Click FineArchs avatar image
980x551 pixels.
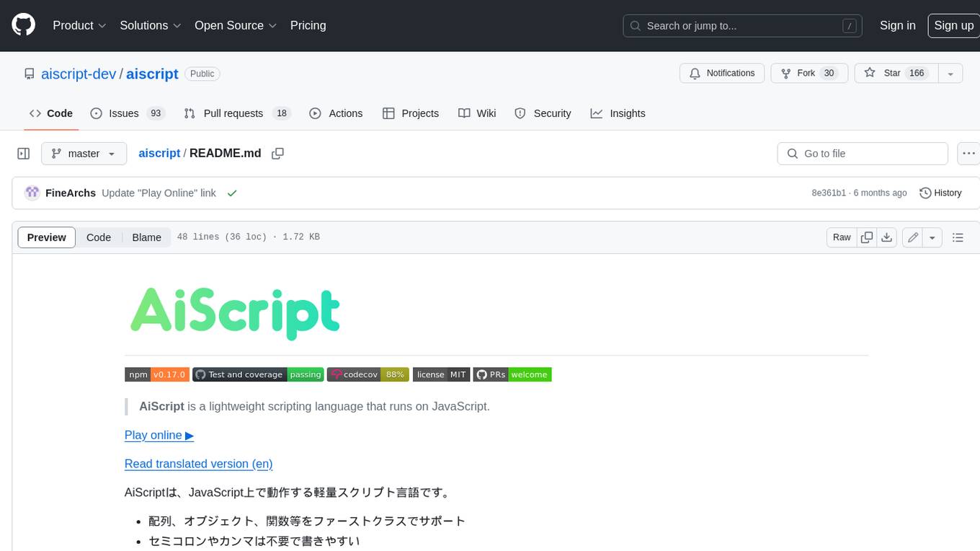click(32, 193)
